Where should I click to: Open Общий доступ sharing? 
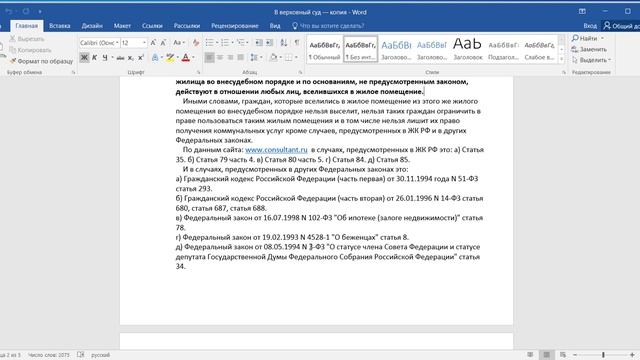pyautogui.click(x=622, y=26)
